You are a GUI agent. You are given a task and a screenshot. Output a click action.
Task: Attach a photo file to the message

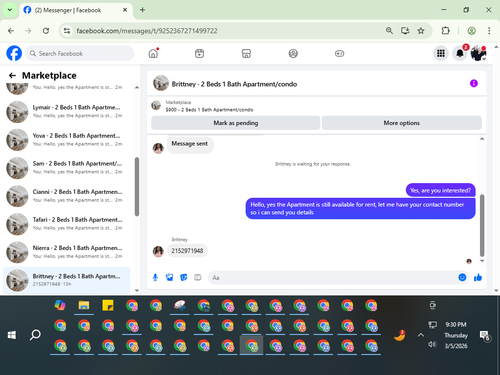coord(170,277)
